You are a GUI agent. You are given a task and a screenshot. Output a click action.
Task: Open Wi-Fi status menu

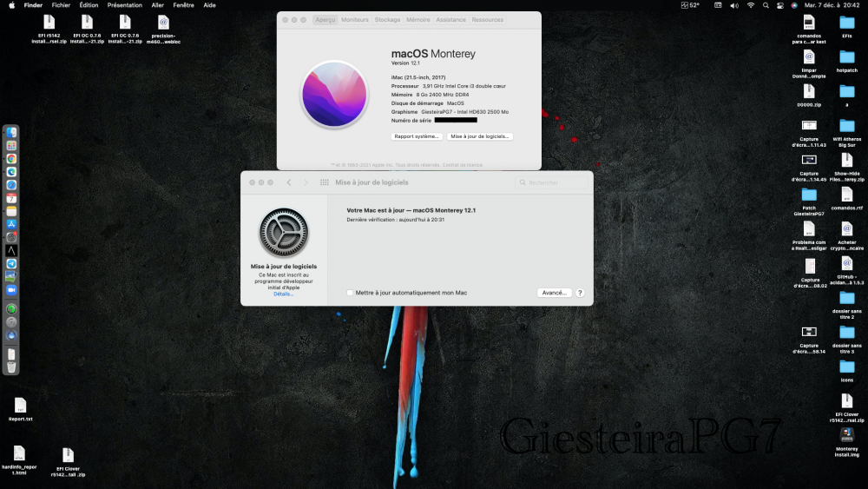point(751,5)
